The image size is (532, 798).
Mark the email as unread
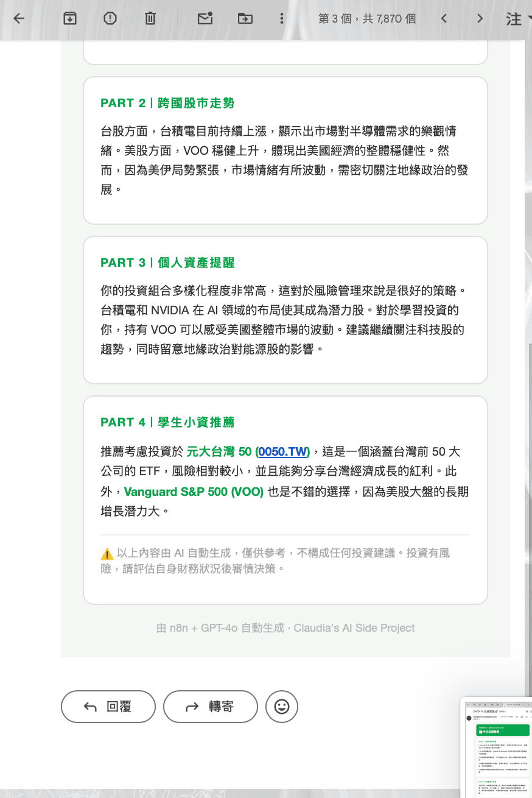tap(205, 18)
